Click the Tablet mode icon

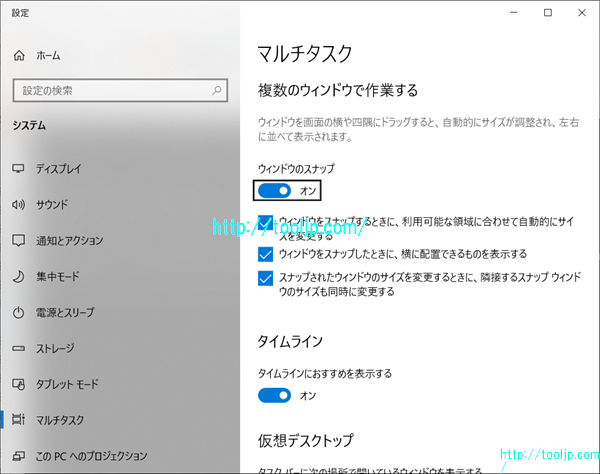point(18,384)
